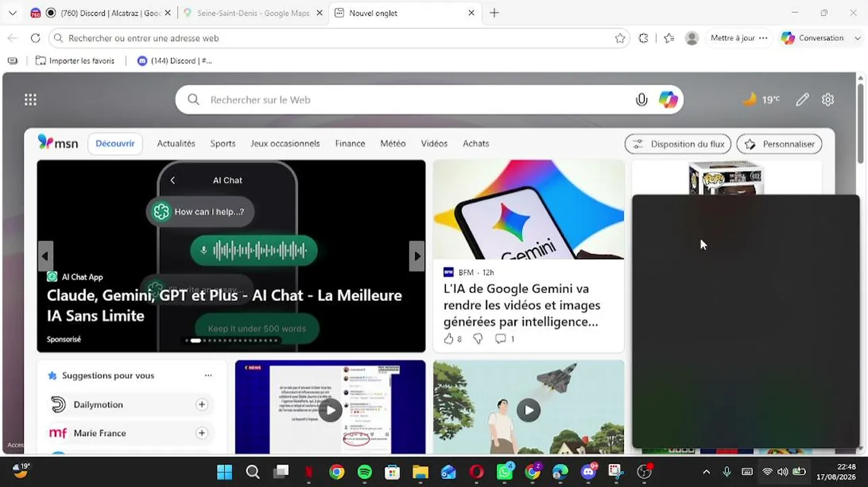This screenshot has width=868, height=487.
Task: Open the Finance section
Action: [x=350, y=143]
